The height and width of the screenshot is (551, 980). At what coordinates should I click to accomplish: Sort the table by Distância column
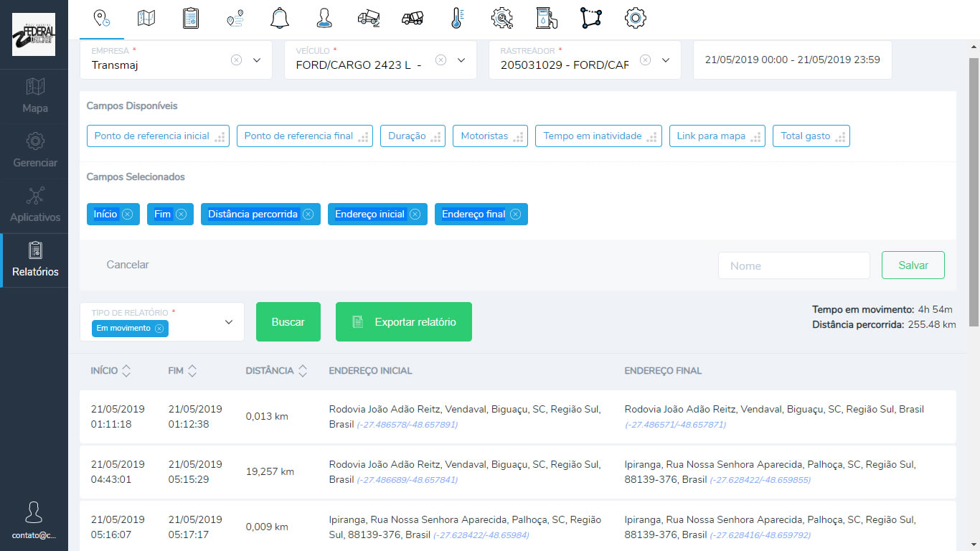click(x=303, y=371)
